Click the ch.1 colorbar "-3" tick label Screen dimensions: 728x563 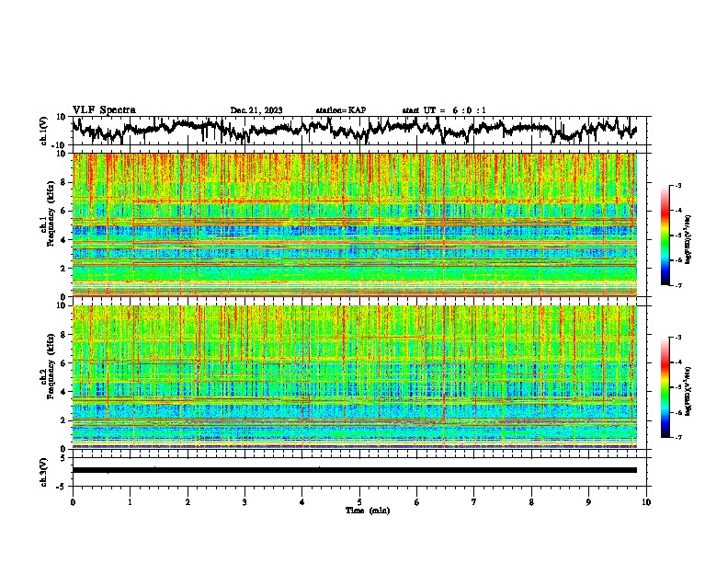(x=678, y=185)
